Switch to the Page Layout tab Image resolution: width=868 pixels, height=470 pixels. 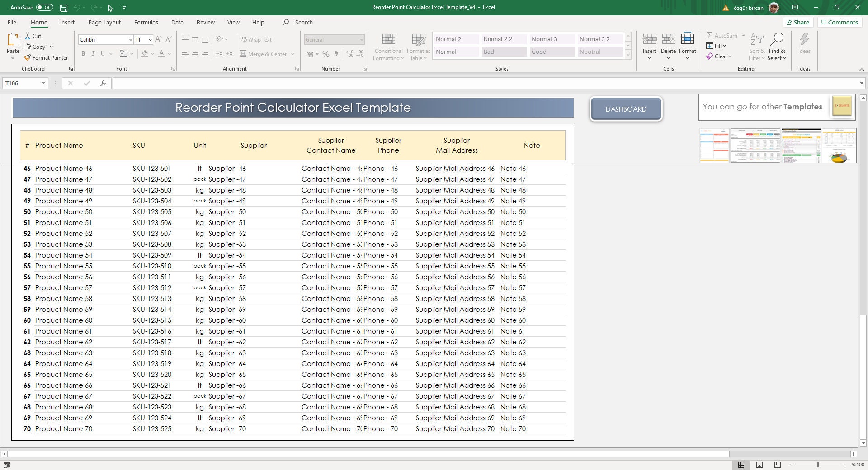coord(104,22)
